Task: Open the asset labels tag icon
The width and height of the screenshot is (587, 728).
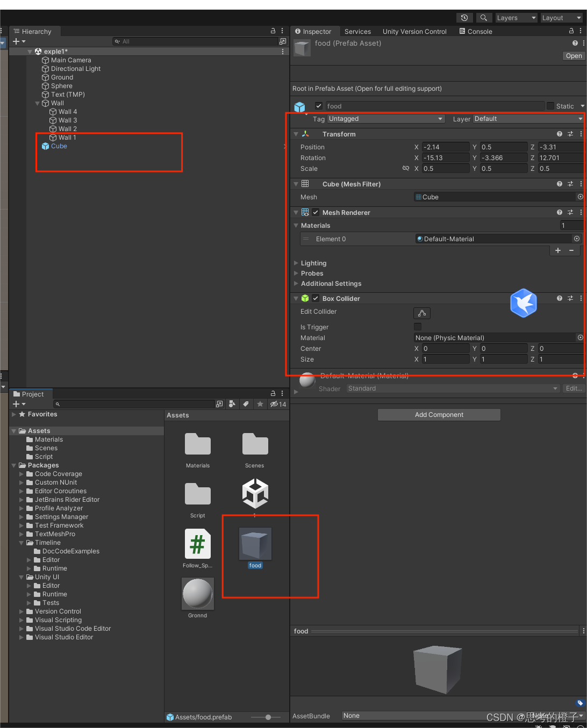Action: coord(579,703)
